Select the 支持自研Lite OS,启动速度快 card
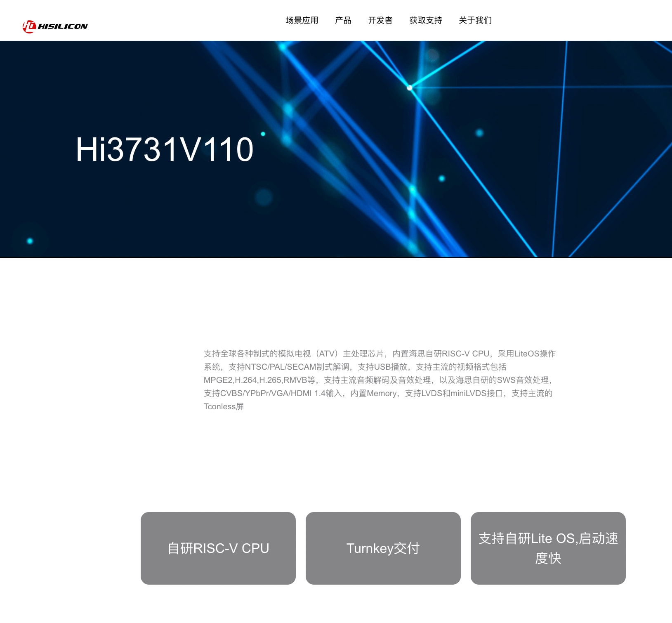 548,548
